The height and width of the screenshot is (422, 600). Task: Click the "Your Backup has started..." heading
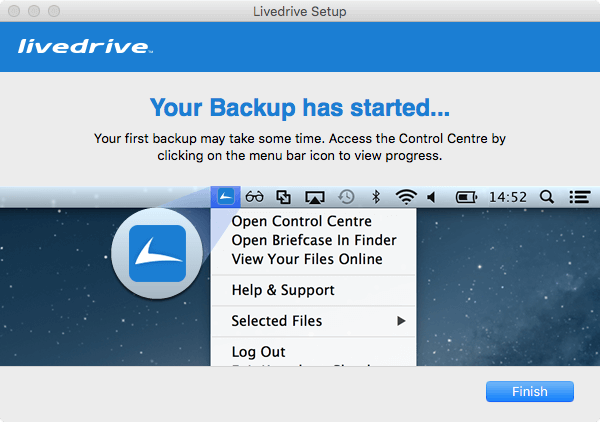(300, 108)
